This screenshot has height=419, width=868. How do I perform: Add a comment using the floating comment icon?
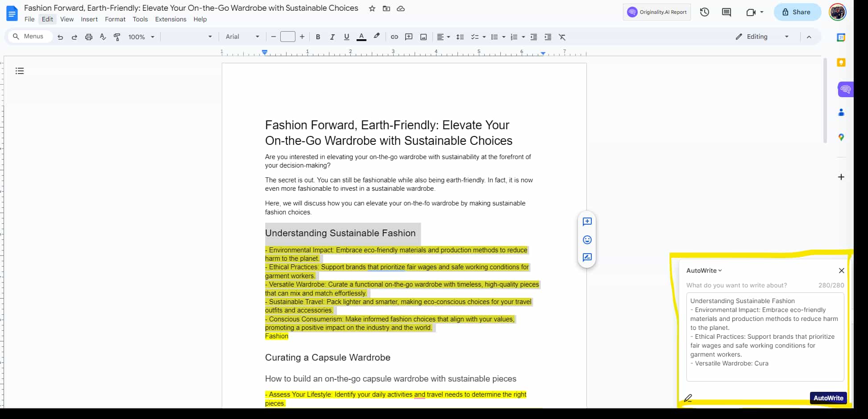pos(587,222)
